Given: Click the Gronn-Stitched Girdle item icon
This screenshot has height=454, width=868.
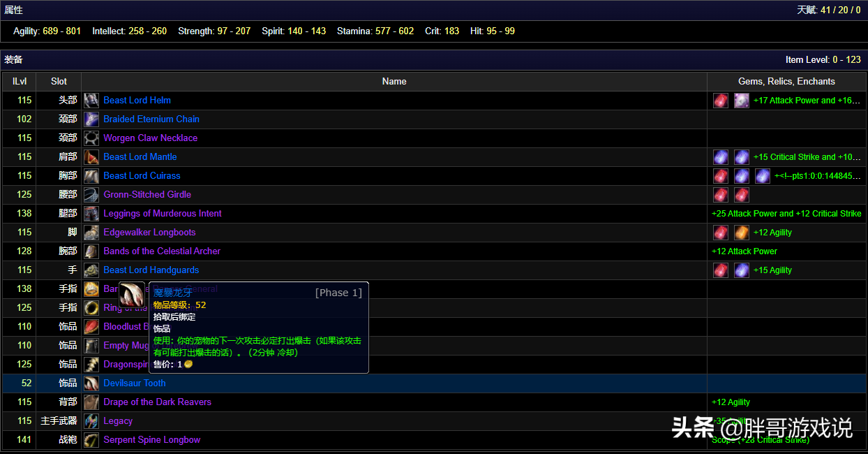Looking at the screenshot, I should (91, 195).
